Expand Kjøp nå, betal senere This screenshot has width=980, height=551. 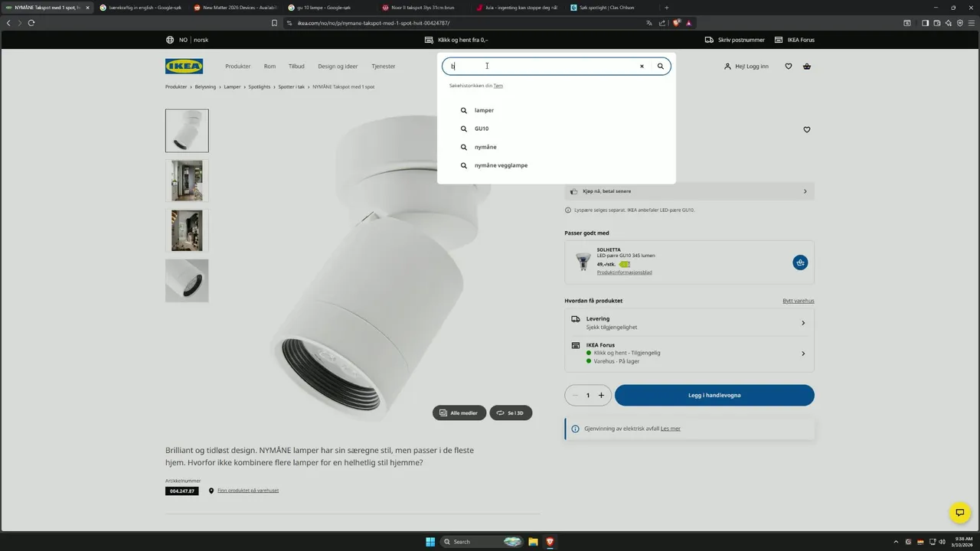(x=689, y=191)
